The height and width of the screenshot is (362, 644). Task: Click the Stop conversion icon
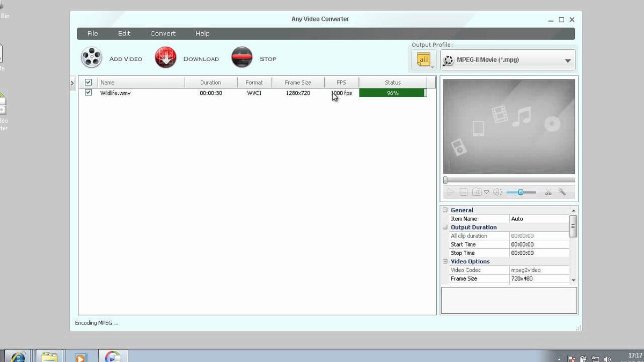(241, 57)
